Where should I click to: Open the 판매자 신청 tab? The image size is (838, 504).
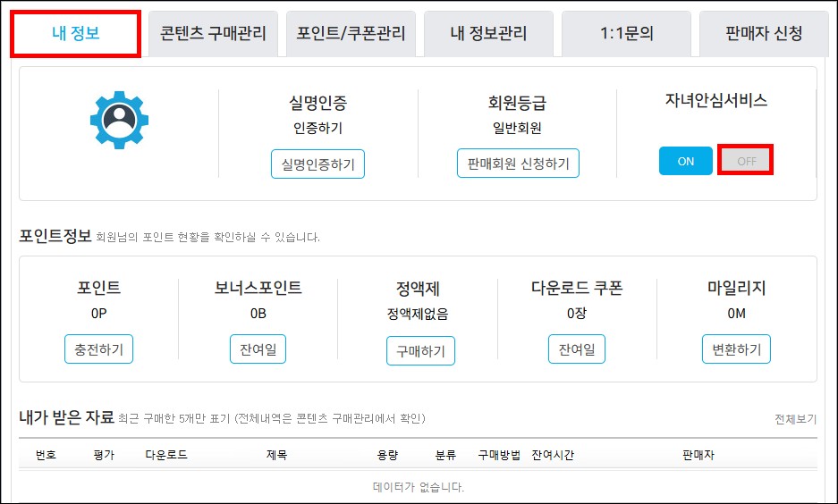click(765, 34)
